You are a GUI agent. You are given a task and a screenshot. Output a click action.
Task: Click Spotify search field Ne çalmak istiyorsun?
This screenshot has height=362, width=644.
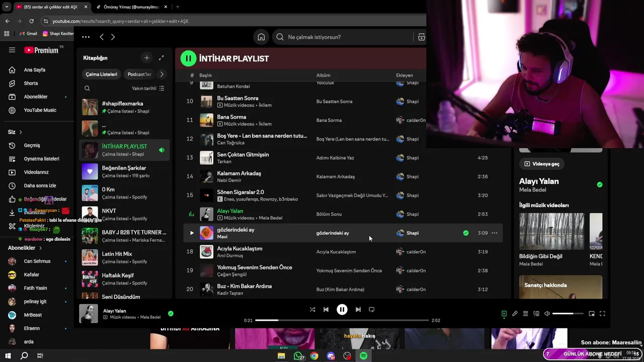pyautogui.click(x=344, y=37)
